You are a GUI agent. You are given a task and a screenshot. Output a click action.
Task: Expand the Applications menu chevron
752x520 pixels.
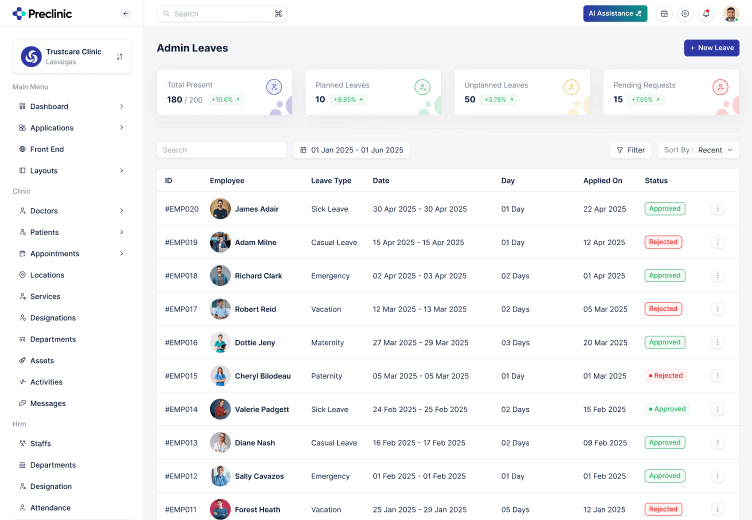[121, 128]
